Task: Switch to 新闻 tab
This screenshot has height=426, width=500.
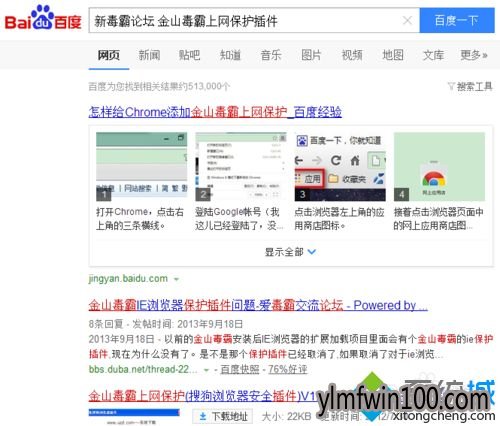Action: (x=149, y=55)
